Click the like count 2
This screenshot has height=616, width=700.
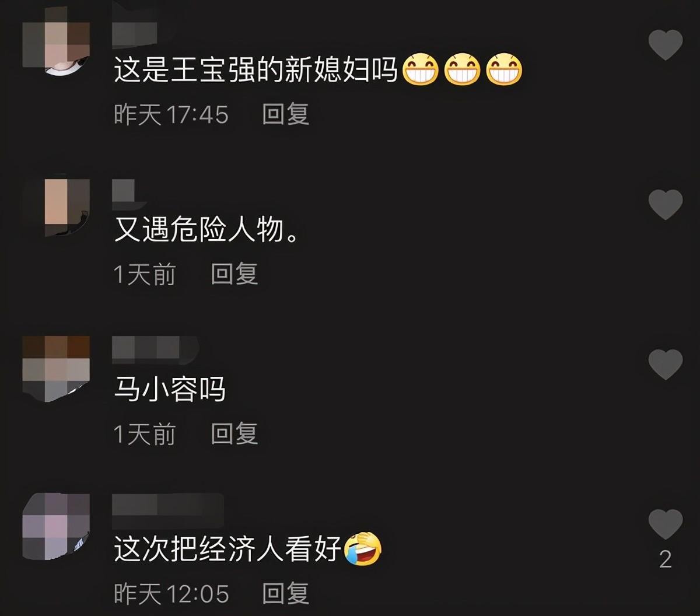666,559
